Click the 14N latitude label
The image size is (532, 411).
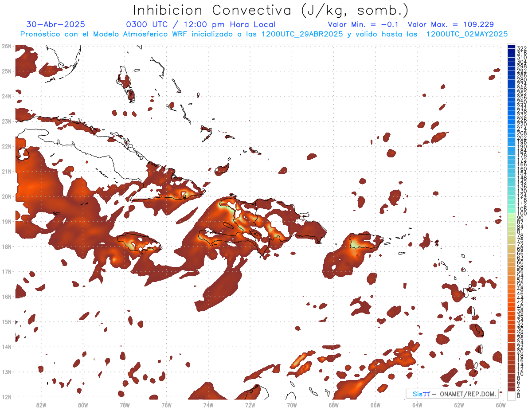point(7,347)
